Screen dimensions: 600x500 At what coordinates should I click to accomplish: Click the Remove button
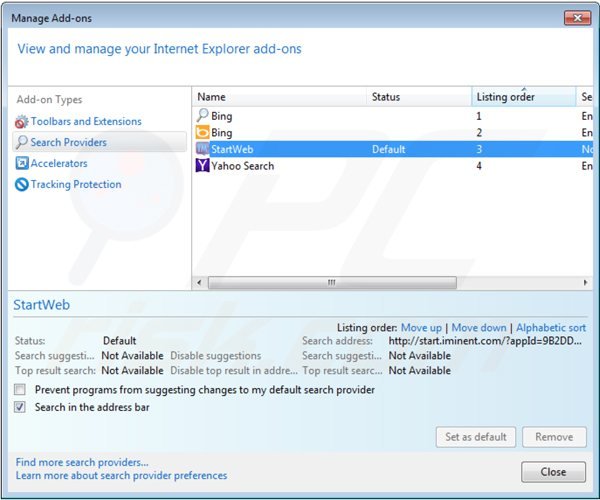tap(554, 437)
